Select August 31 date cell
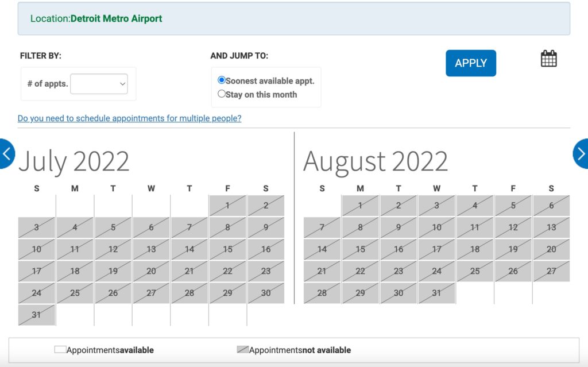 (436, 293)
